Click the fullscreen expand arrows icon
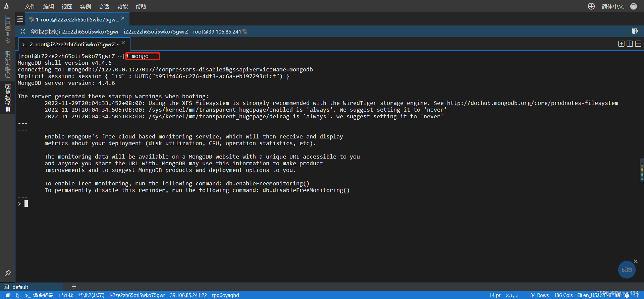 pyautogui.click(x=23, y=32)
